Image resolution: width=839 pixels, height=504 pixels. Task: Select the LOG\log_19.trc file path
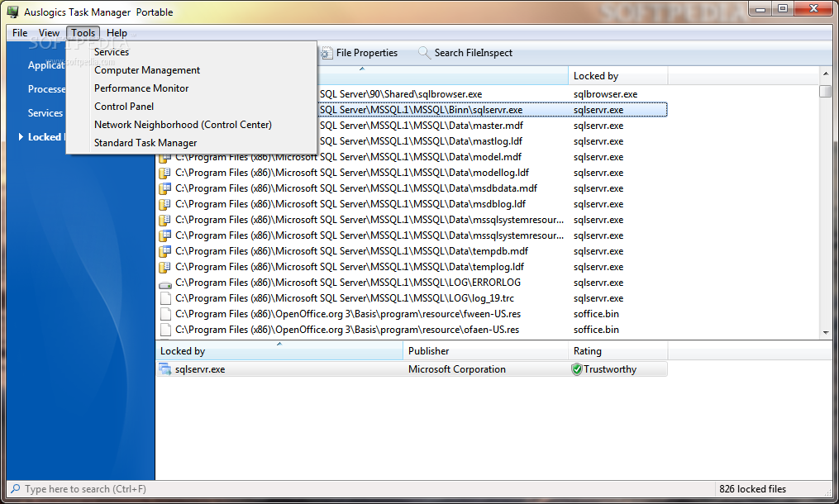point(345,298)
